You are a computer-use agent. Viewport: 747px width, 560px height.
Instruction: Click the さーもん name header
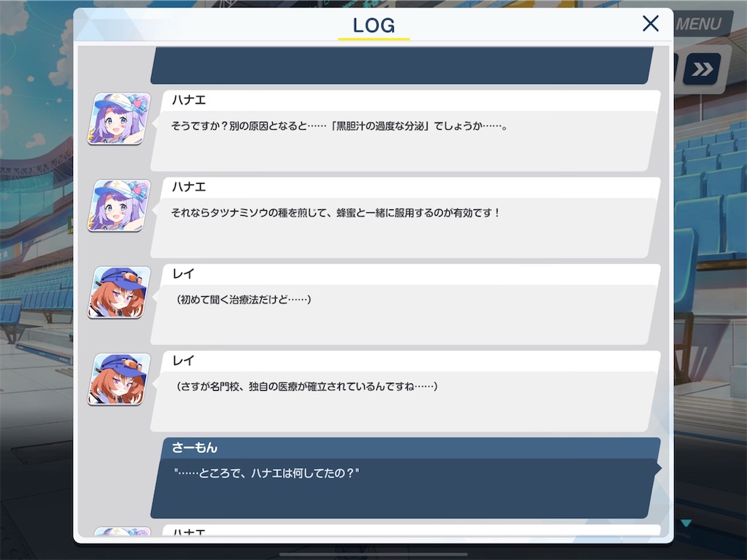click(194, 448)
